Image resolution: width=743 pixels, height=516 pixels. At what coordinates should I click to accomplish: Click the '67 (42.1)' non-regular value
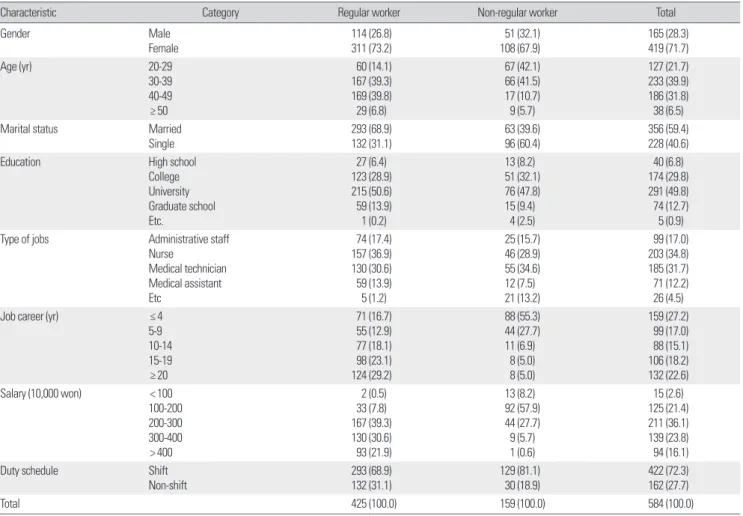522,66
